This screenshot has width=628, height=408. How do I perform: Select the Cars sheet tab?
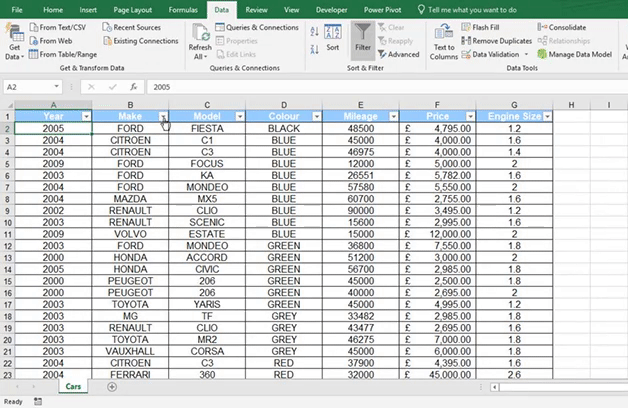[73, 386]
